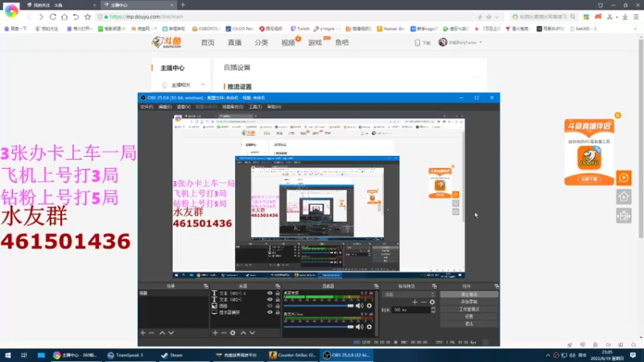Screen dimensions: 644x362
Task: Remove scene transition with minus icon
Action: coord(423,302)
